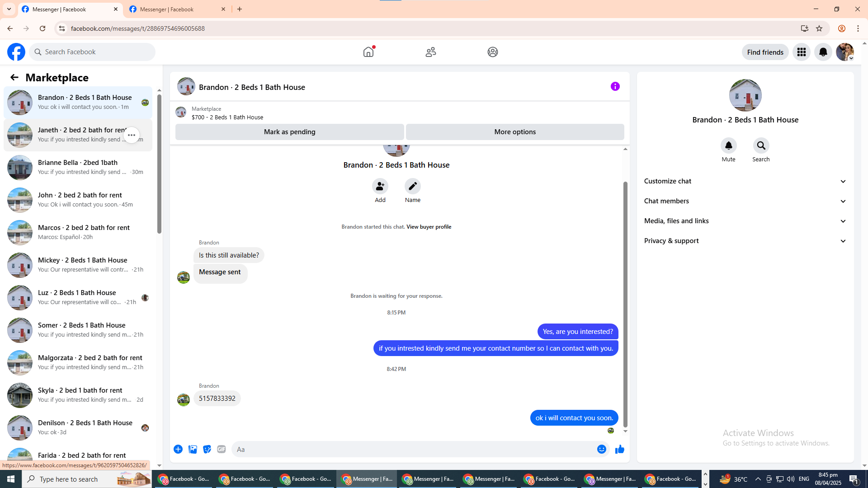Click the Add people icon
Viewport: 868px width, 488px height.
380,186
